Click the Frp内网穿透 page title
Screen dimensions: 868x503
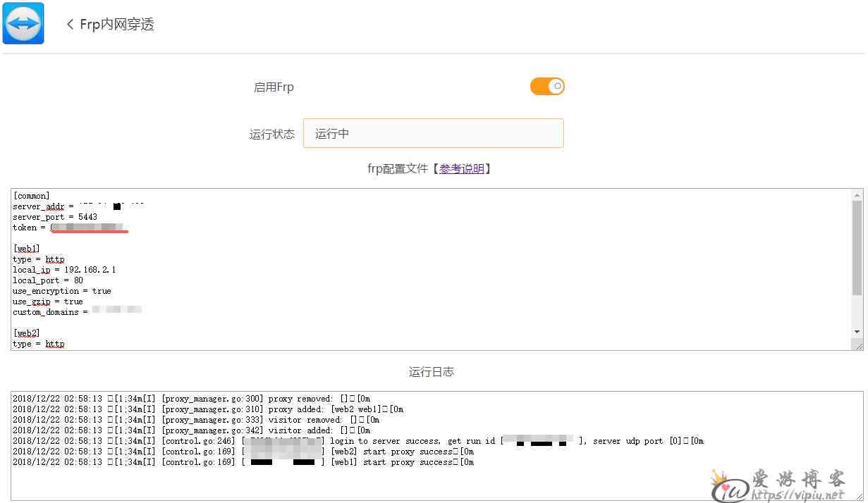point(117,25)
